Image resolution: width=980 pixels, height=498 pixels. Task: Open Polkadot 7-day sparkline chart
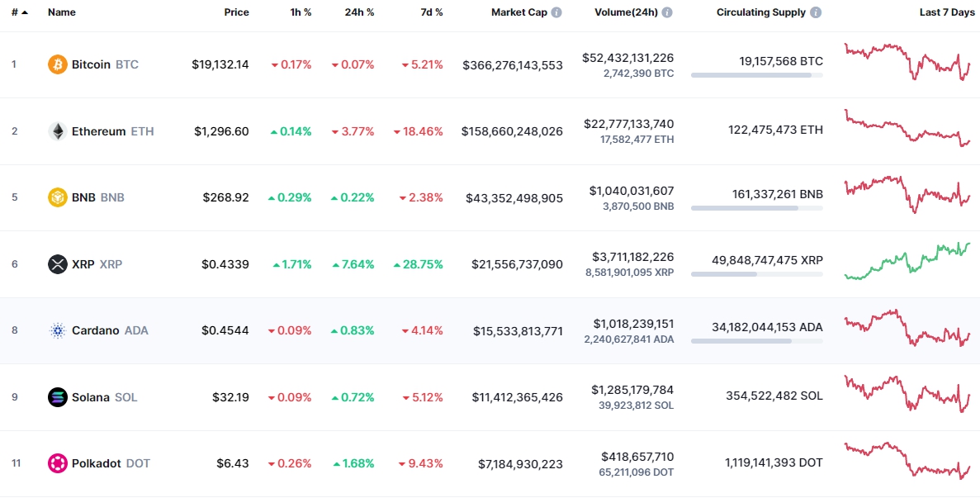tap(907, 461)
